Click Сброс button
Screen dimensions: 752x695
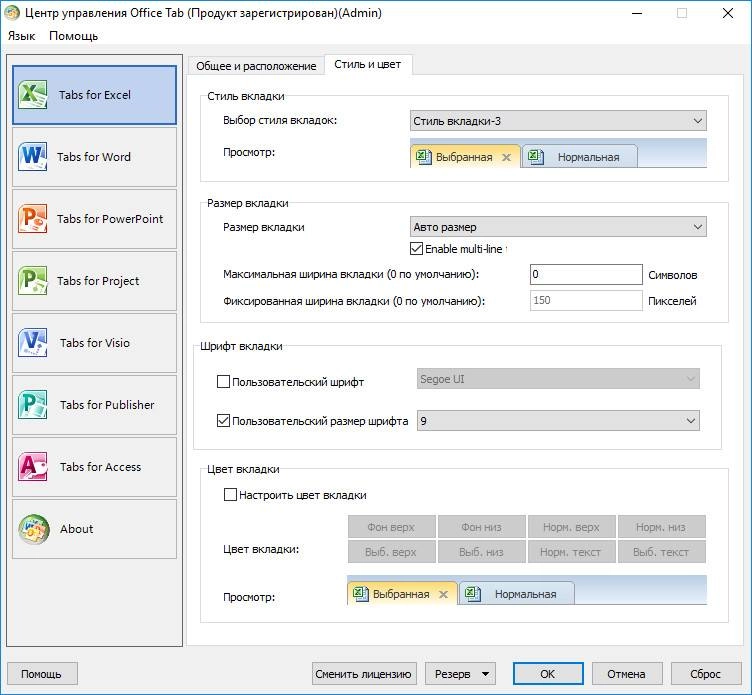[x=705, y=674]
